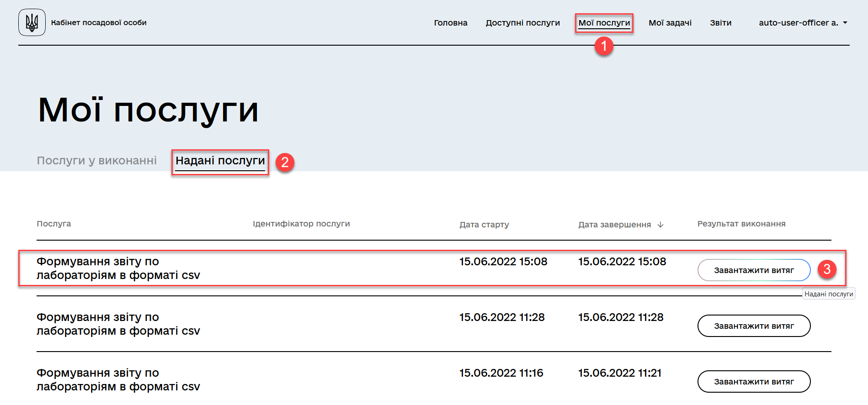Open Доступні послуги in the top navigation
Image resolution: width=868 pixels, height=405 pixels.
point(522,23)
